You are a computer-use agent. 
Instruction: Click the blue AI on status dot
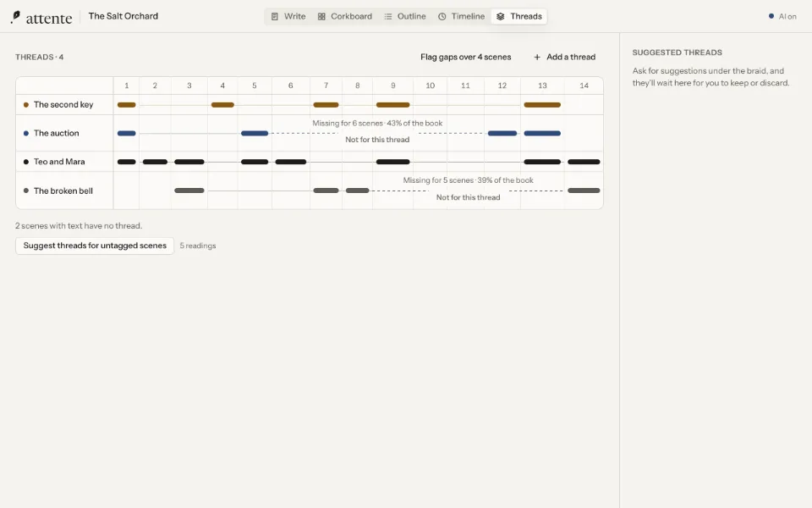[x=771, y=17]
